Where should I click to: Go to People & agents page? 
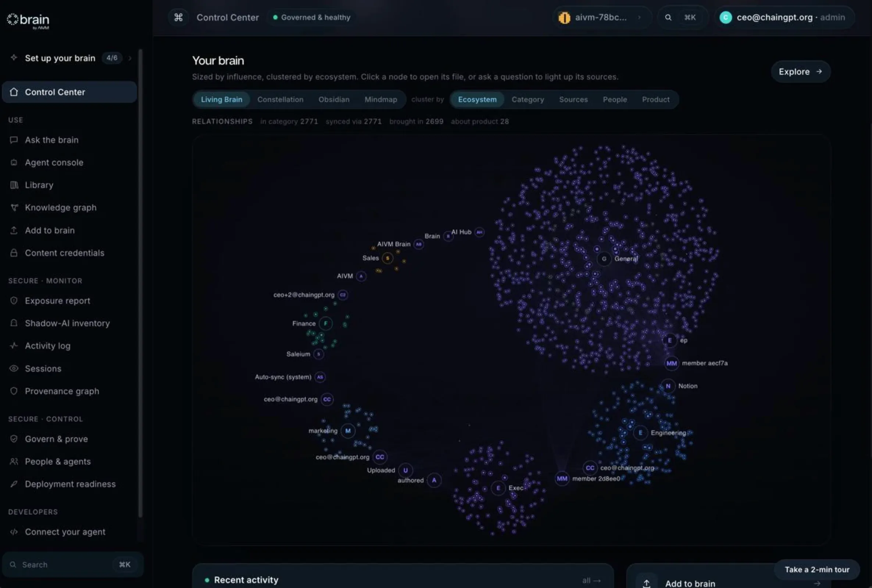pos(69,461)
